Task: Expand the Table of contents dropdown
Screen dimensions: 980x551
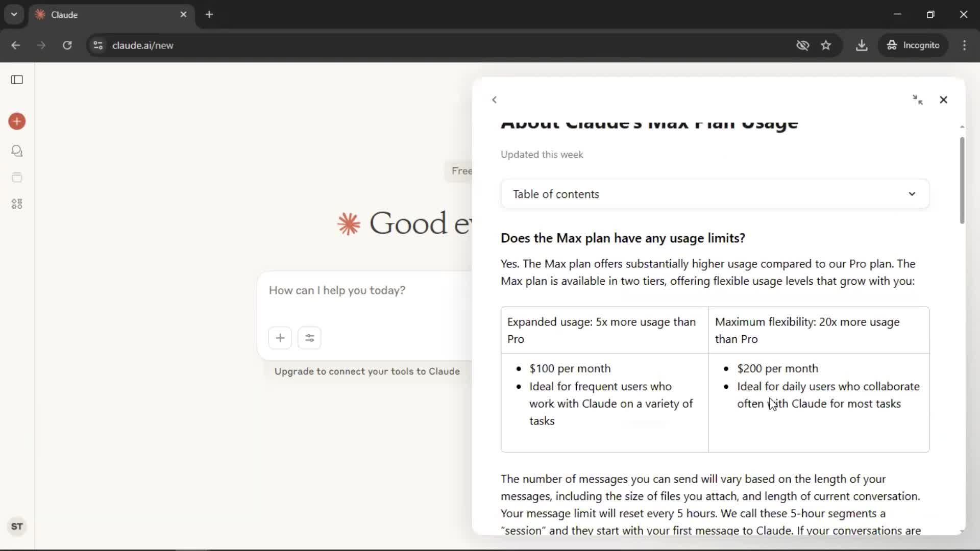Action: point(715,194)
